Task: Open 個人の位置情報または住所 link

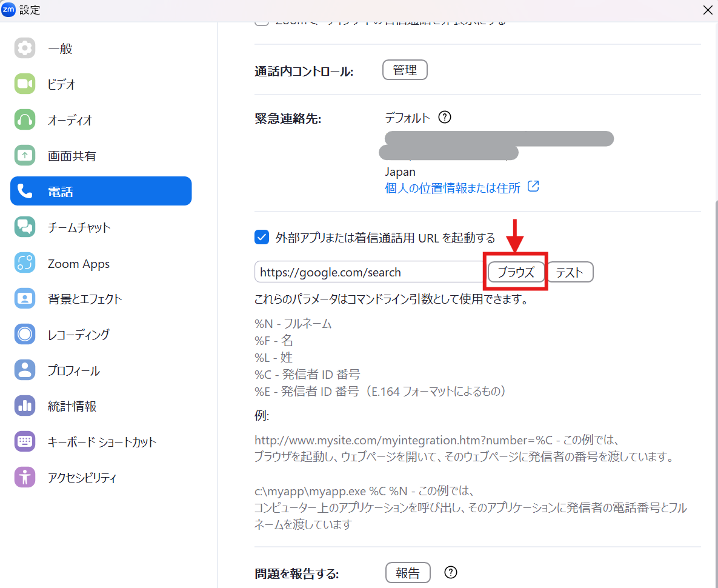Action: click(453, 188)
